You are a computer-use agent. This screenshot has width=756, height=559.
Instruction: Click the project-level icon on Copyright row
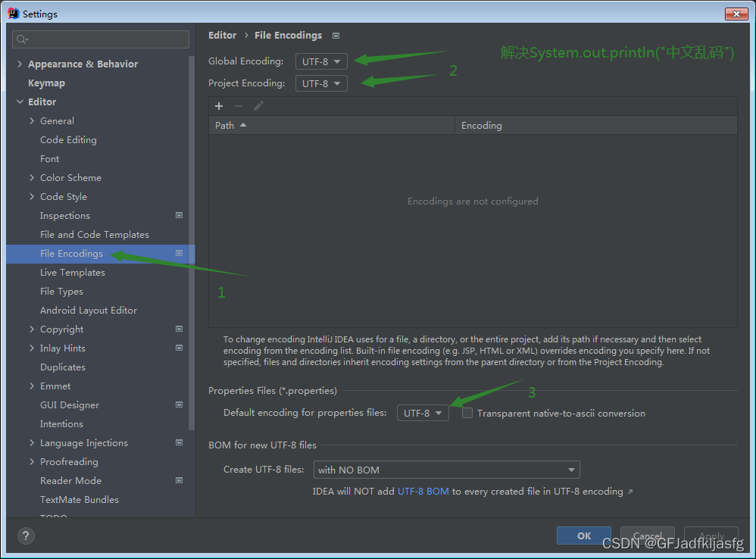180,329
